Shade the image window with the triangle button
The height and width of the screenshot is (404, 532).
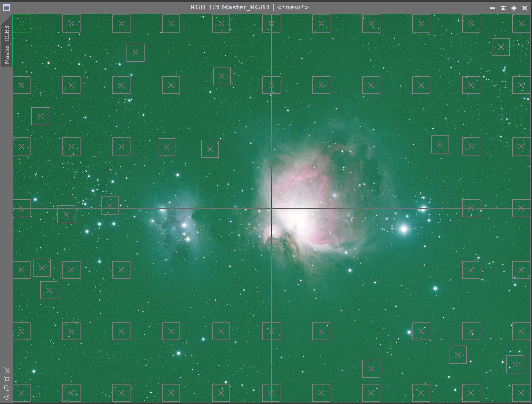503,8
